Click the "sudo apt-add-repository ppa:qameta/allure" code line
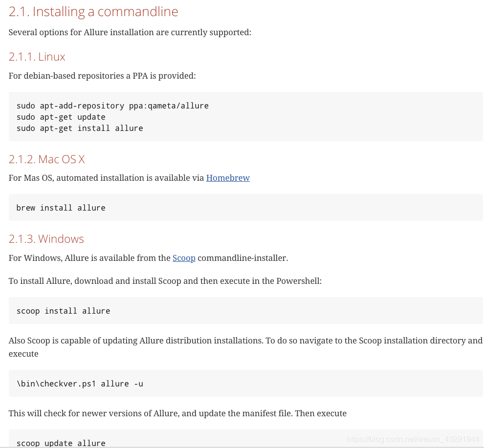Screen dimensions: 484x448 coord(112,106)
